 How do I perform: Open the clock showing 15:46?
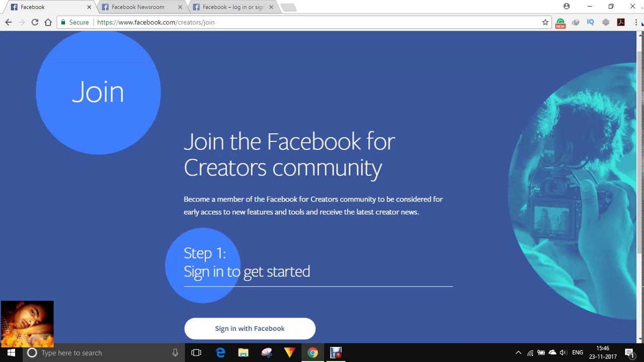603,352
